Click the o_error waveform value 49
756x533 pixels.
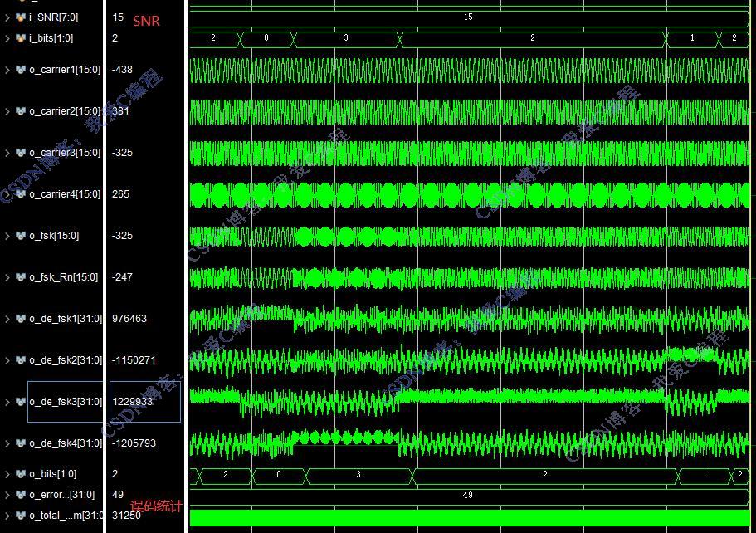click(468, 496)
